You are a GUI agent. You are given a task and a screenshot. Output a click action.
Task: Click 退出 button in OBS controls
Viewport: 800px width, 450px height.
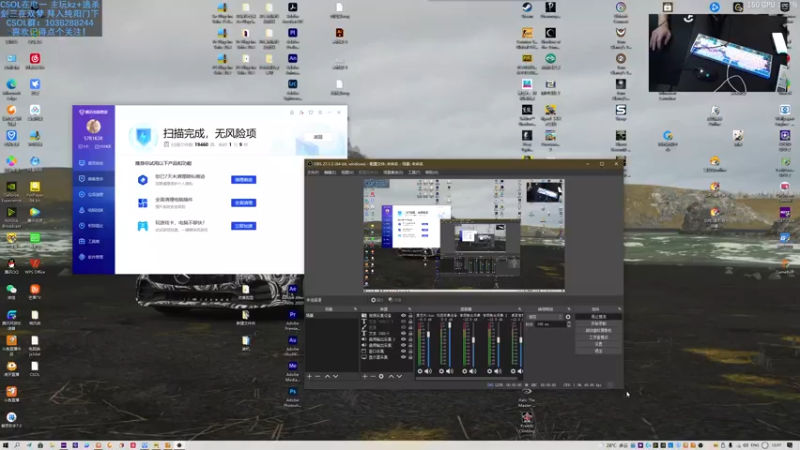click(x=598, y=351)
